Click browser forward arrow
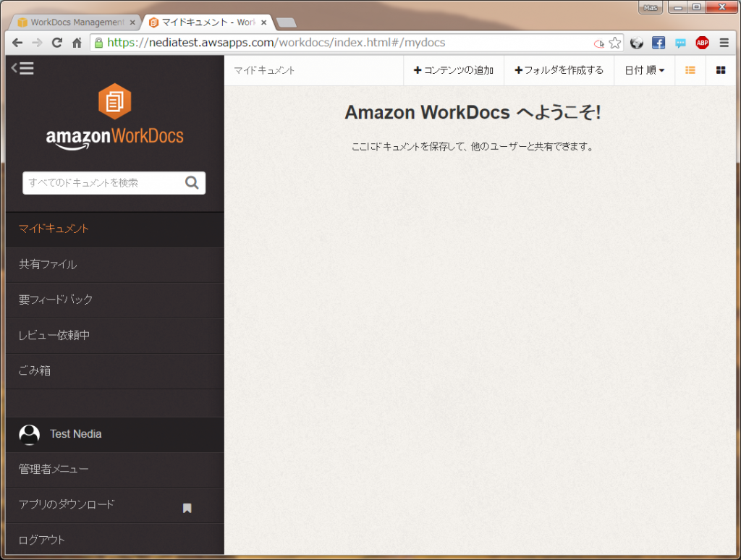Image resolution: width=741 pixels, height=560 pixels. coord(38,43)
